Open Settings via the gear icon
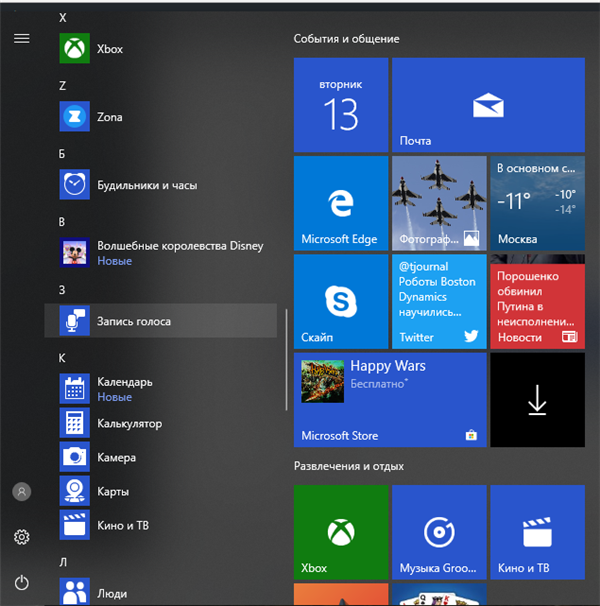600x606 pixels. pyautogui.click(x=22, y=537)
